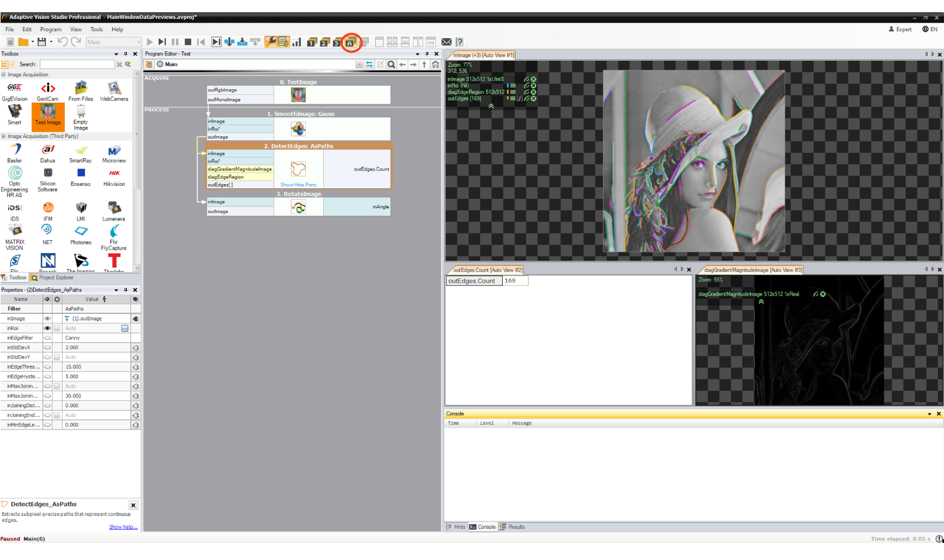Viewport: 944px width, 560px height.
Task: Open the Show help link
Action: [123, 527]
